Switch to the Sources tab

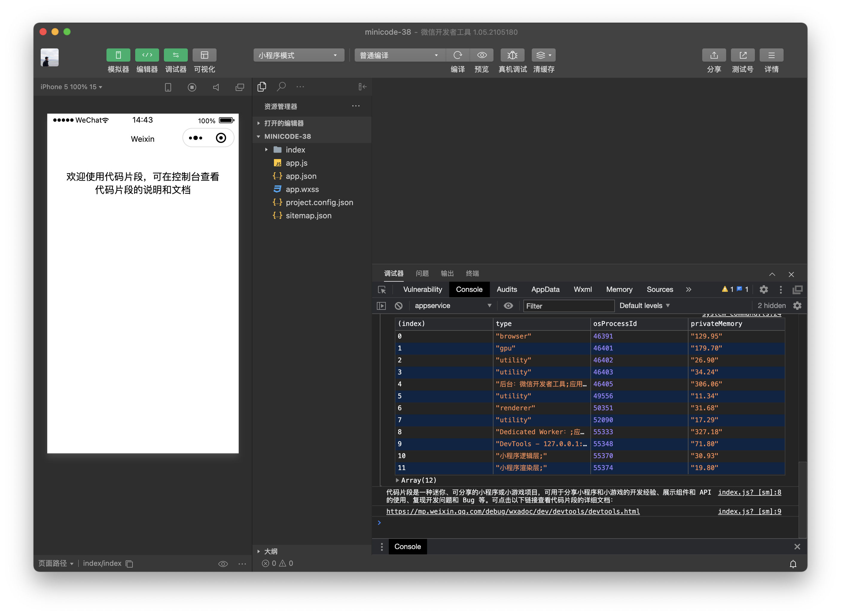tap(659, 289)
